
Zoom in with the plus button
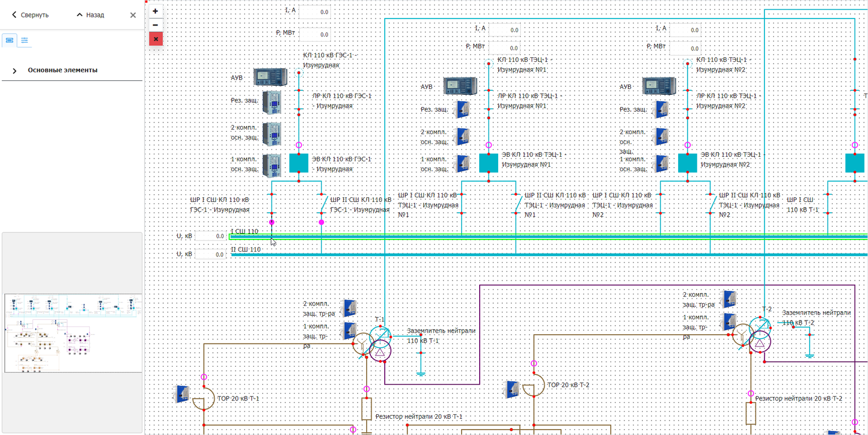(x=155, y=11)
